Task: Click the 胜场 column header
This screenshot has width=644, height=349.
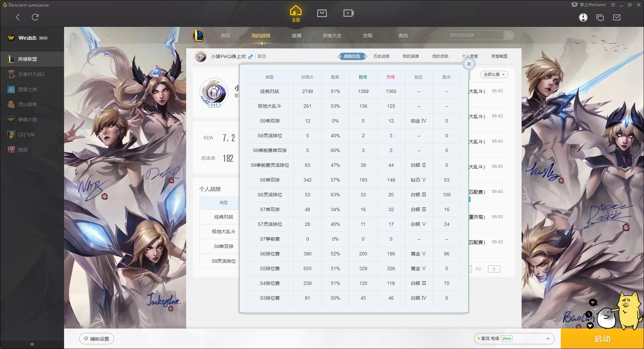Action: [x=363, y=77]
